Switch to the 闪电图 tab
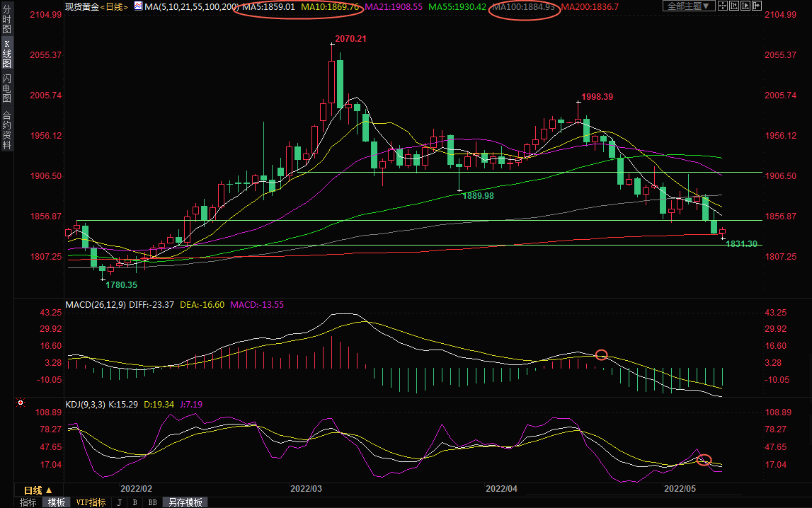The width and height of the screenshot is (812, 508). [x=6, y=88]
